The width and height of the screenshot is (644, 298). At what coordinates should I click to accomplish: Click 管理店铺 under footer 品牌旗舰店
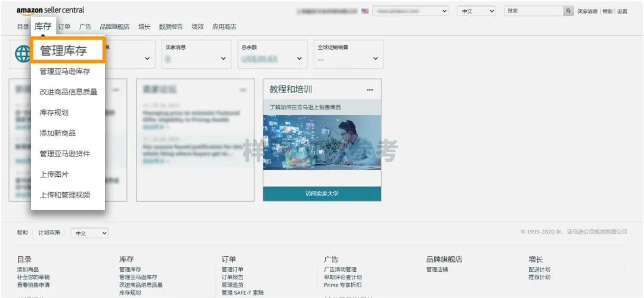(437, 269)
